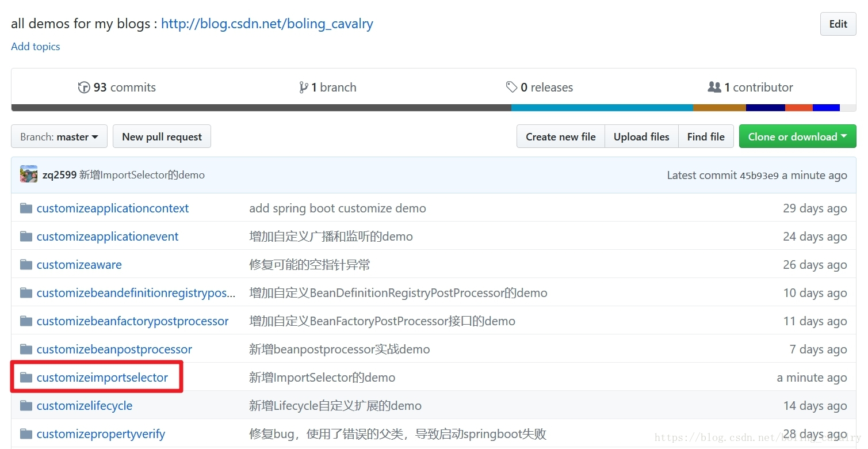Click the blue segment of language bar
Viewport: 868px width, 449px height.
tap(826, 108)
